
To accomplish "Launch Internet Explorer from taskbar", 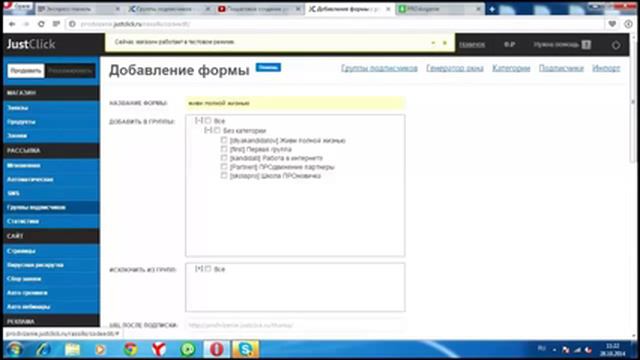I will pyautogui.click(x=43, y=349).
